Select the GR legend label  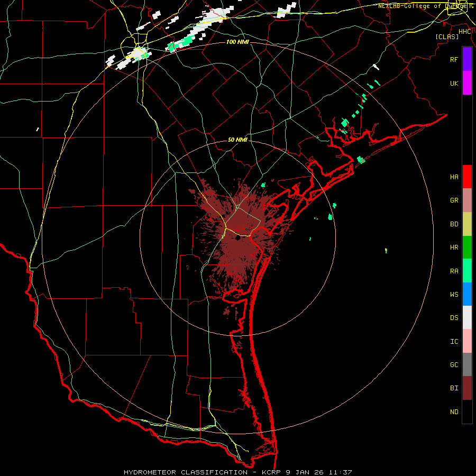point(454,200)
